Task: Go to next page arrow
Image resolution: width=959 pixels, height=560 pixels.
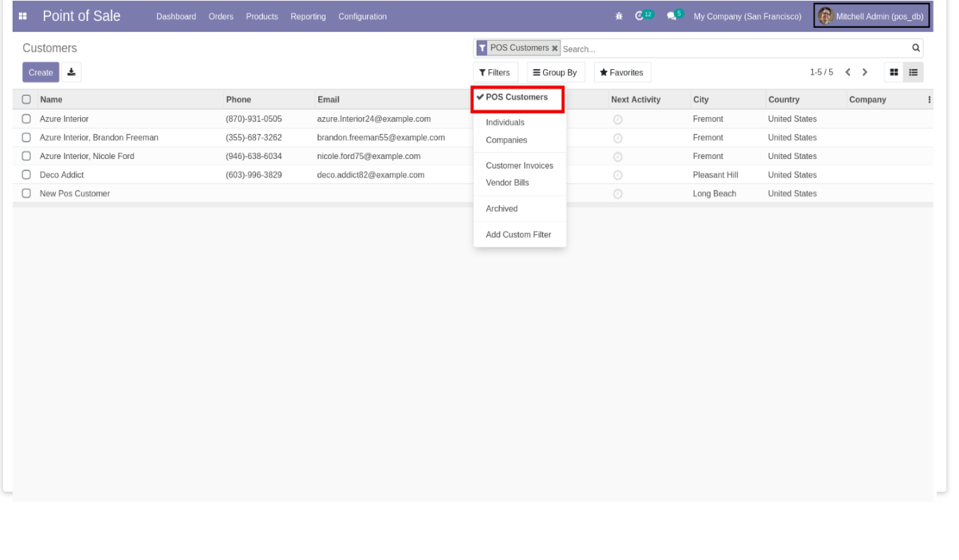Action: pos(865,72)
